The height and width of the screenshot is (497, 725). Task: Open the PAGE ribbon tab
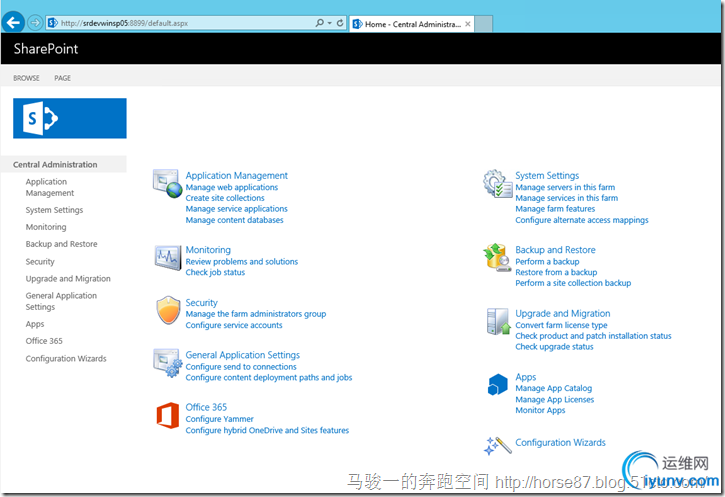pyautogui.click(x=62, y=78)
